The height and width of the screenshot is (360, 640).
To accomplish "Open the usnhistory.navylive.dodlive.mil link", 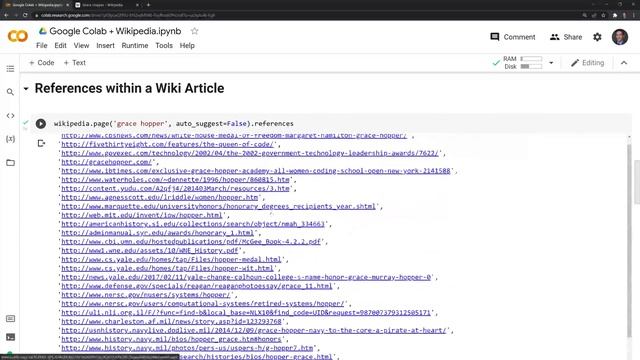I will point(253,331).
